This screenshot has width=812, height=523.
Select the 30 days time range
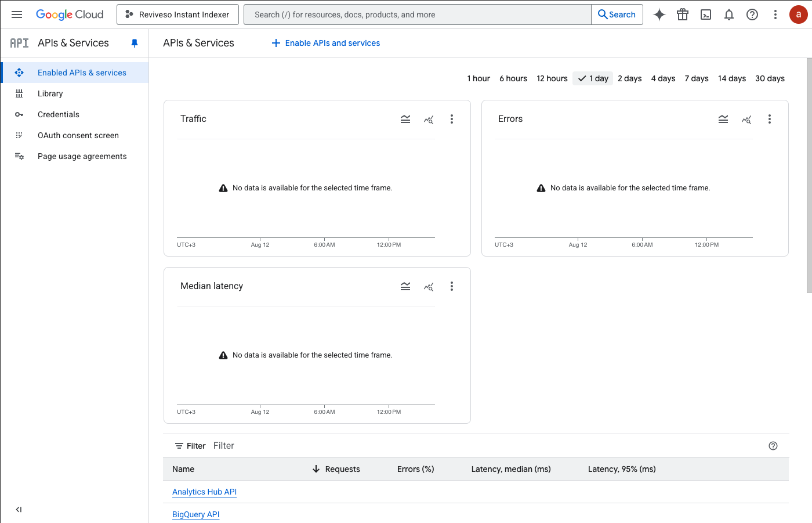click(x=770, y=78)
